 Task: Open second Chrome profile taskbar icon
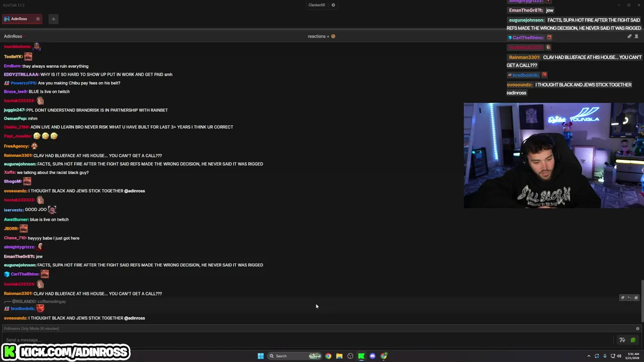tap(384, 356)
